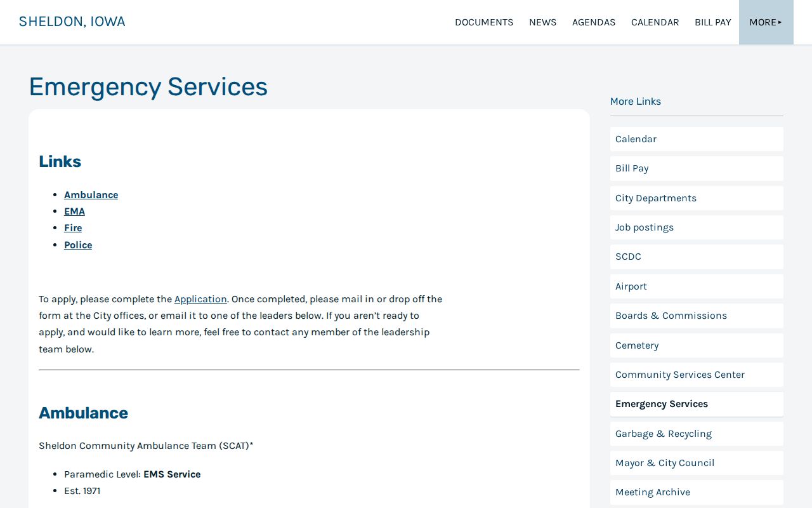Jump to the EMA anchor link
Image resolution: width=812 pixels, height=508 pixels.
pyautogui.click(x=74, y=211)
